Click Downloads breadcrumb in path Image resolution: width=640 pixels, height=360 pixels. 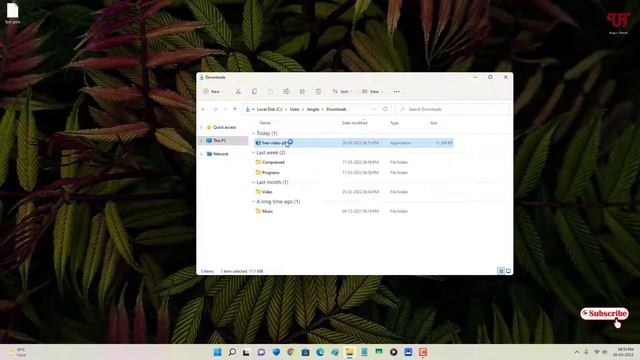point(336,109)
